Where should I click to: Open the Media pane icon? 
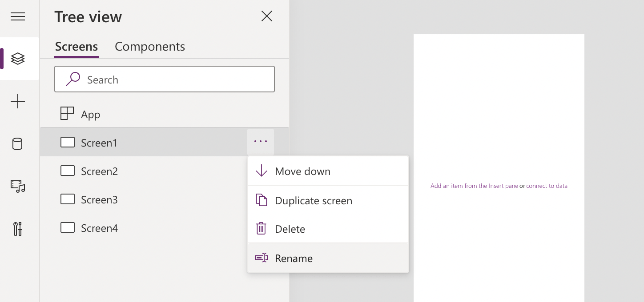pyautogui.click(x=18, y=186)
